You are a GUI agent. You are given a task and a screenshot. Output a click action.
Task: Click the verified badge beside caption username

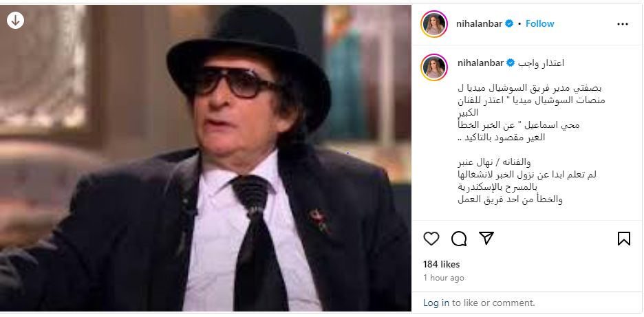coord(511,63)
